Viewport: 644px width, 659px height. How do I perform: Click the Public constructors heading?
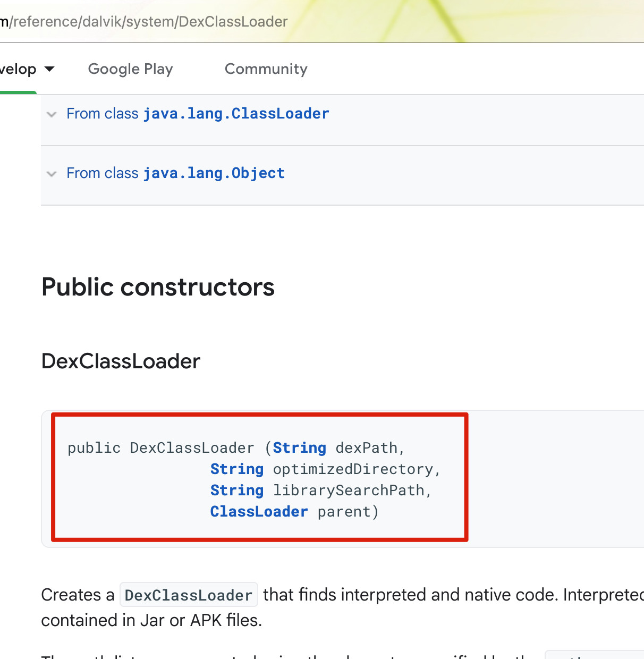[x=158, y=287]
